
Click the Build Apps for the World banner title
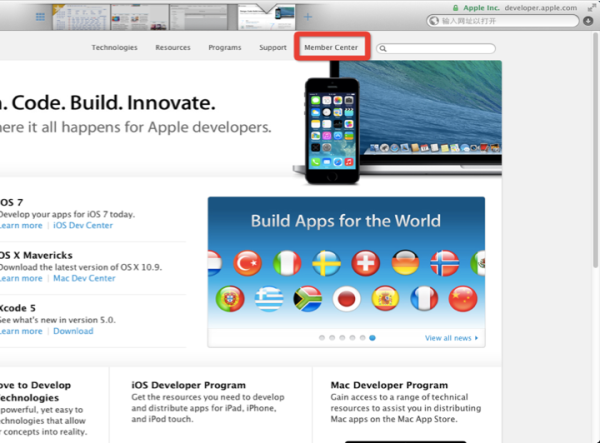coord(346,221)
